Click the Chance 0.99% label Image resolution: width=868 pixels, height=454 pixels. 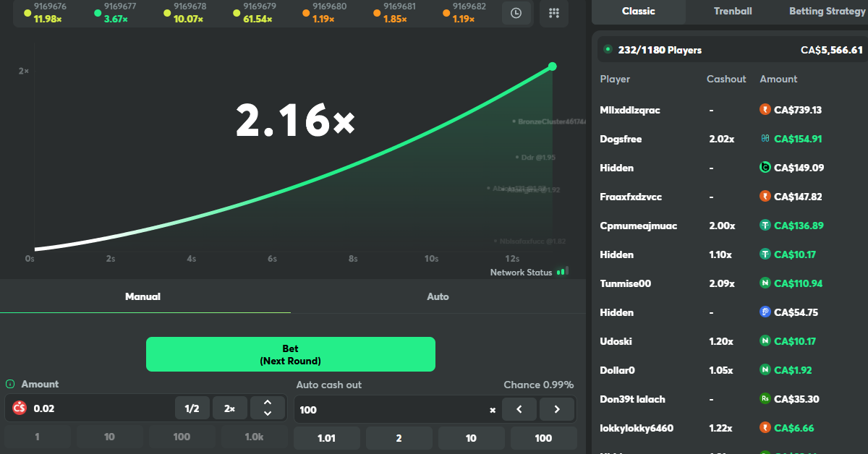click(x=539, y=385)
